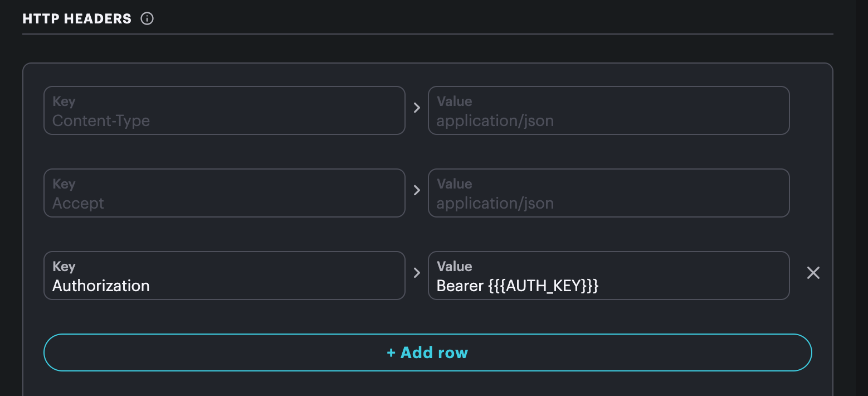Select the Accept application/json value field

pyautogui.click(x=609, y=193)
